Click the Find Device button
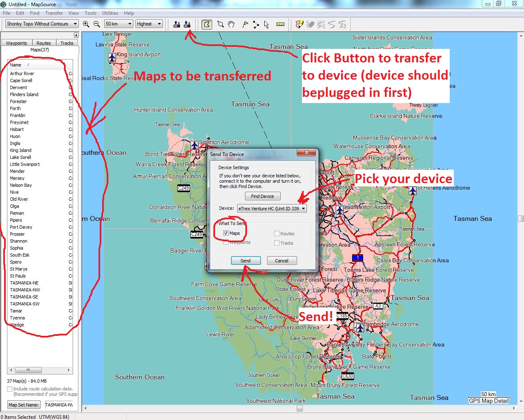The width and height of the screenshot is (524, 420). pos(263,196)
